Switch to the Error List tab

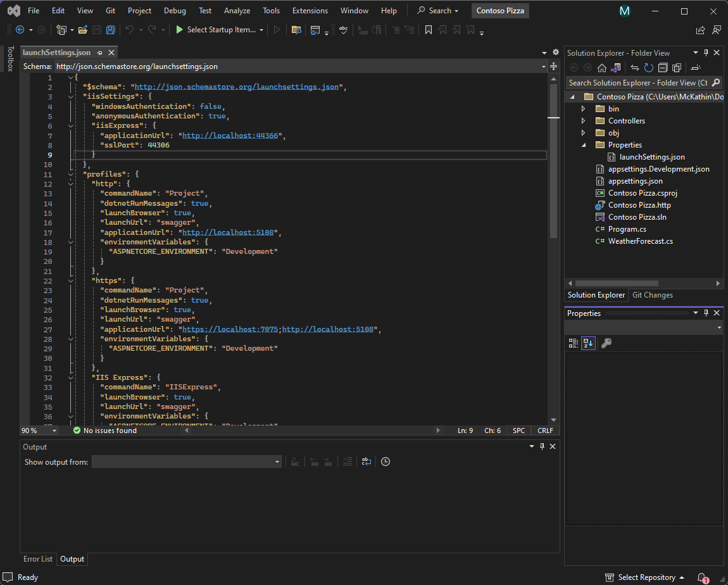coord(38,559)
